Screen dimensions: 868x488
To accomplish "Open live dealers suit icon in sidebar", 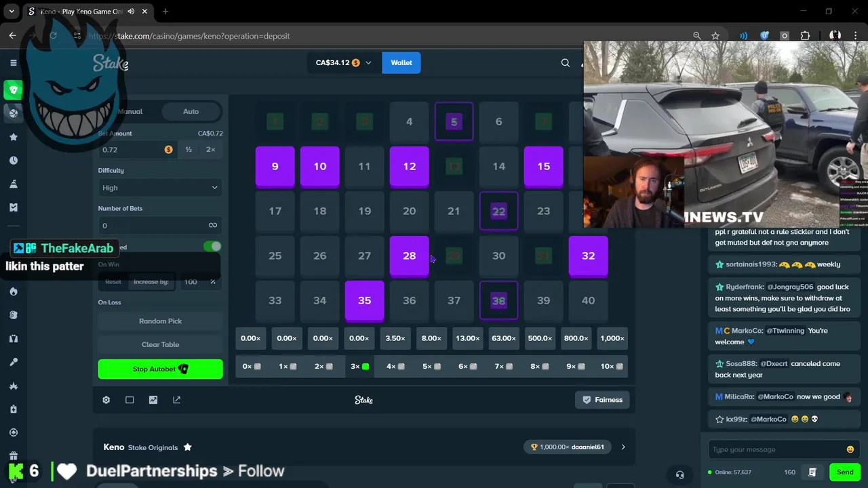I will [x=13, y=338].
